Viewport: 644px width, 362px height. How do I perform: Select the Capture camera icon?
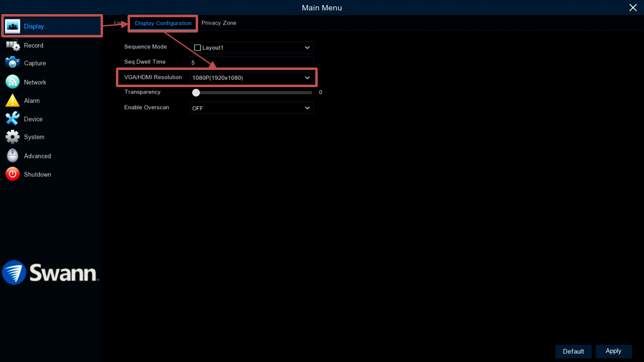(12, 63)
